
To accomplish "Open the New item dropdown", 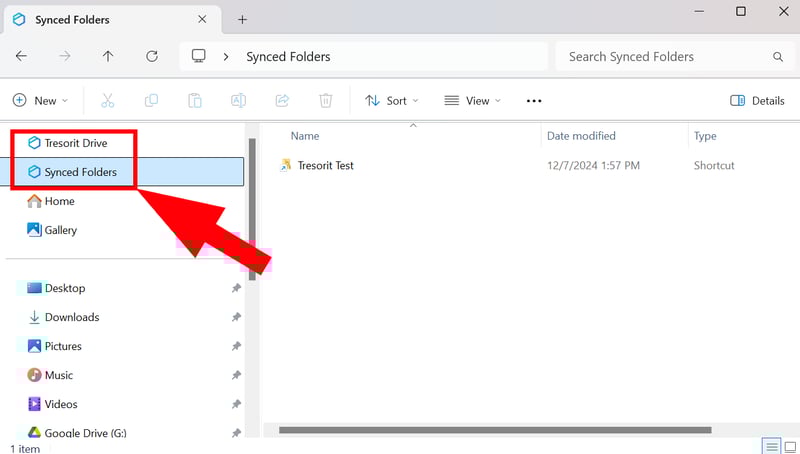I will pos(40,100).
